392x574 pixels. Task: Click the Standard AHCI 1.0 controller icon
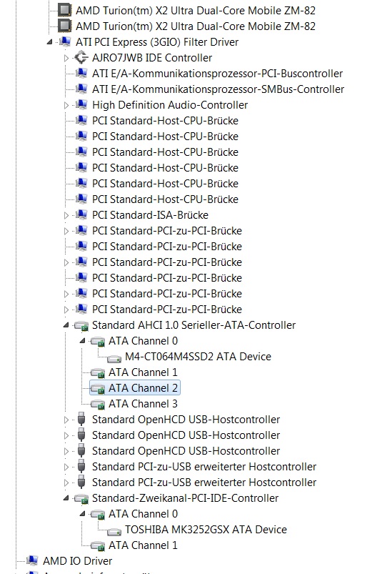tap(81, 325)
